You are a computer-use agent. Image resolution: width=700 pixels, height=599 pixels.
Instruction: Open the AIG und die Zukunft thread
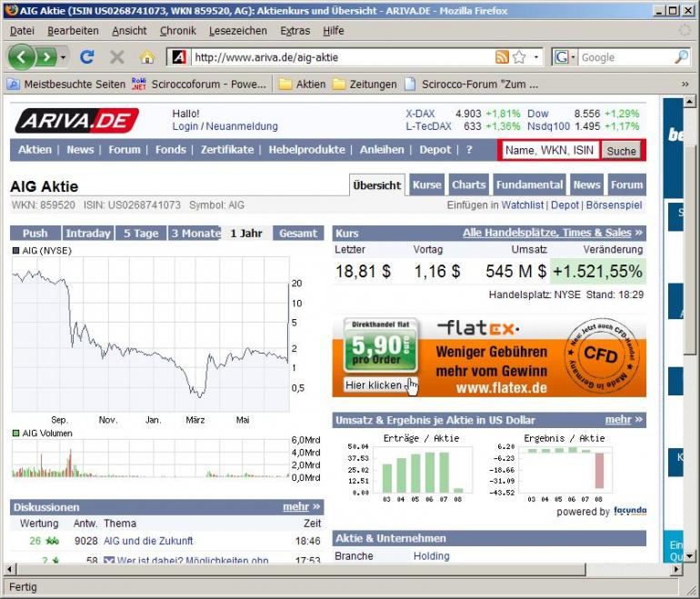(x=148, y=541)
